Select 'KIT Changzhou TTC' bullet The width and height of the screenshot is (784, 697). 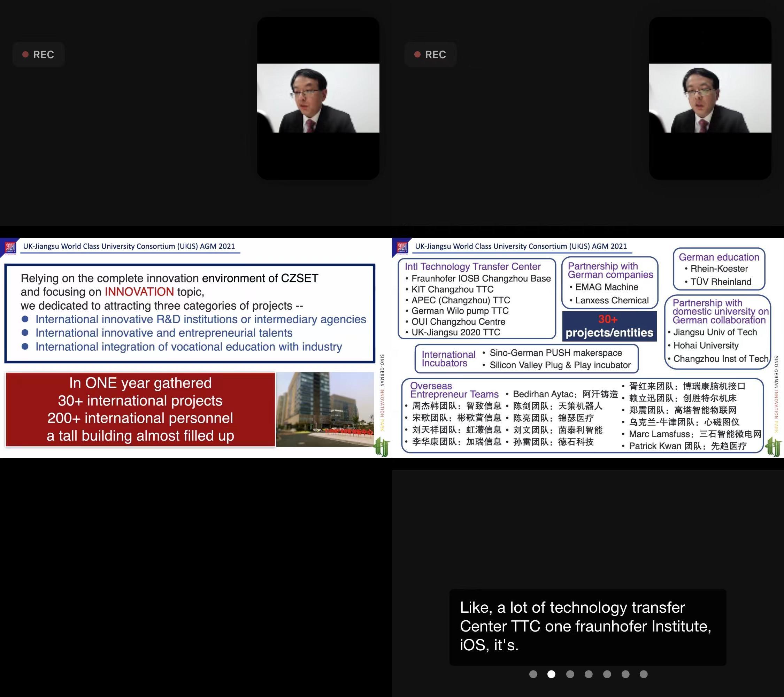(x=453, y=289)
